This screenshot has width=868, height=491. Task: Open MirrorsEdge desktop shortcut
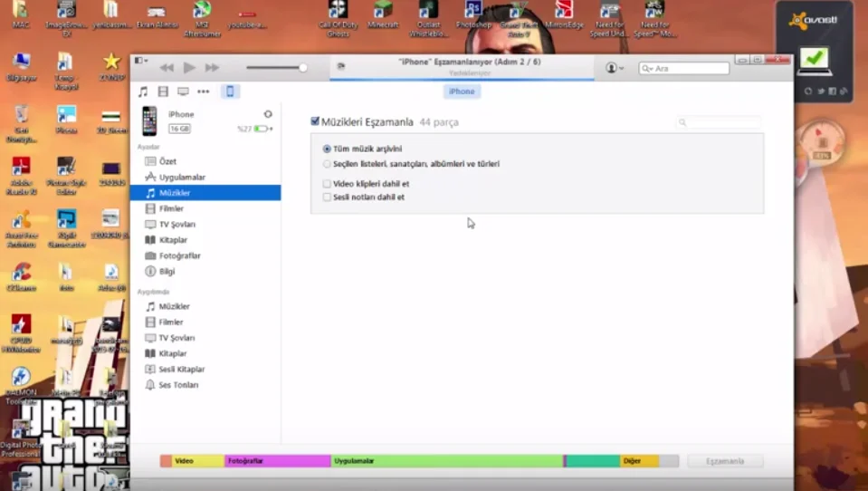pos(564,15)
